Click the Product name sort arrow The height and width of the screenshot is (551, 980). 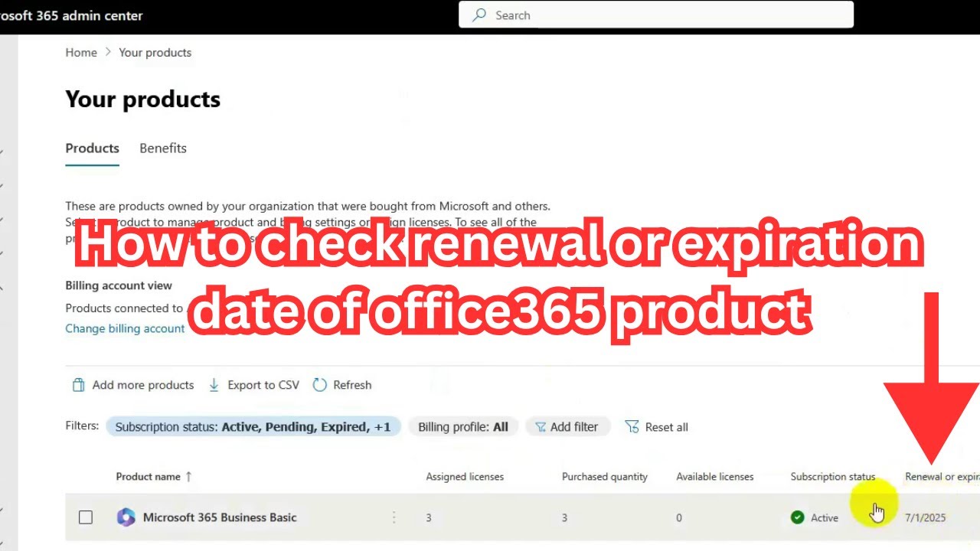tap(188, 477)
